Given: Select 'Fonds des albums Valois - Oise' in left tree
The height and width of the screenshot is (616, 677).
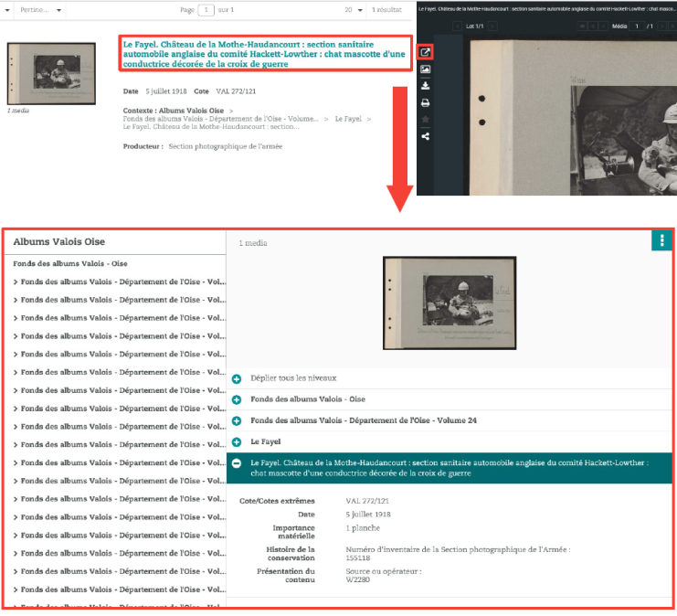Looking at the screenshot, I should click(x=70, y=263).
